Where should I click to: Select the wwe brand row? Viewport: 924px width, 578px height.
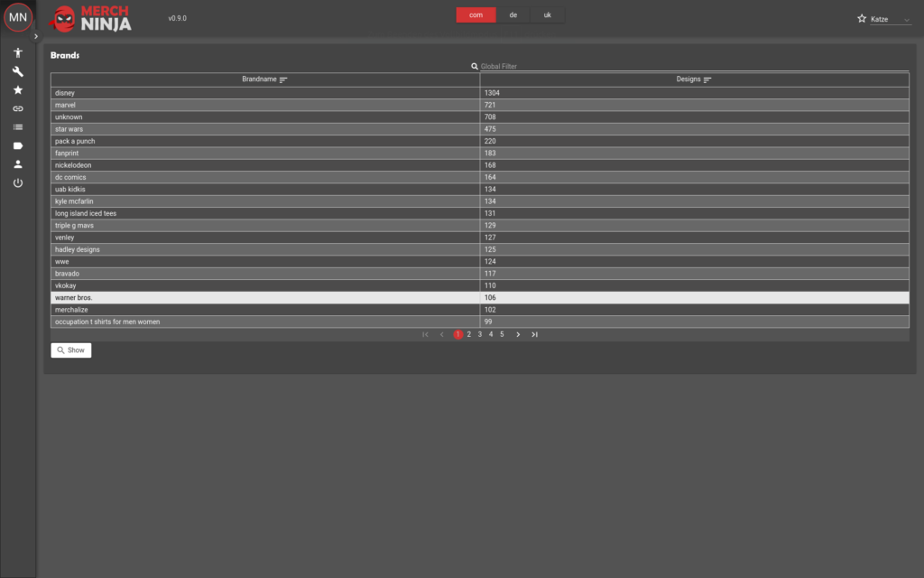(480, 262)
